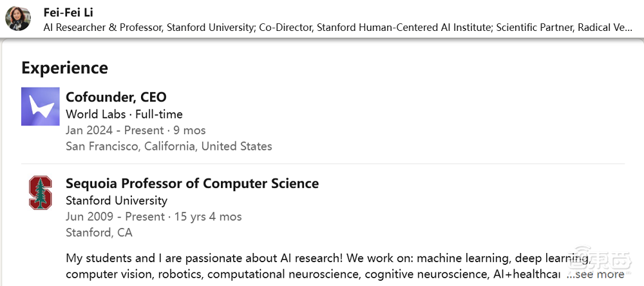The width and height of the screenshot is (644, 286).
Task: Click "Jun 2009 - Present · 15 yrs 4 mos"
Action: point(153,216)
